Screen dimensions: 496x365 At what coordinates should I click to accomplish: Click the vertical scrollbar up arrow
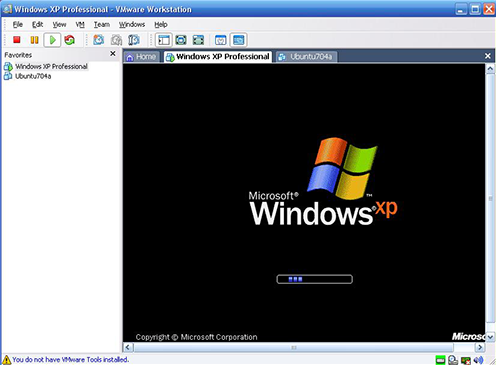[x=490, y=69]
